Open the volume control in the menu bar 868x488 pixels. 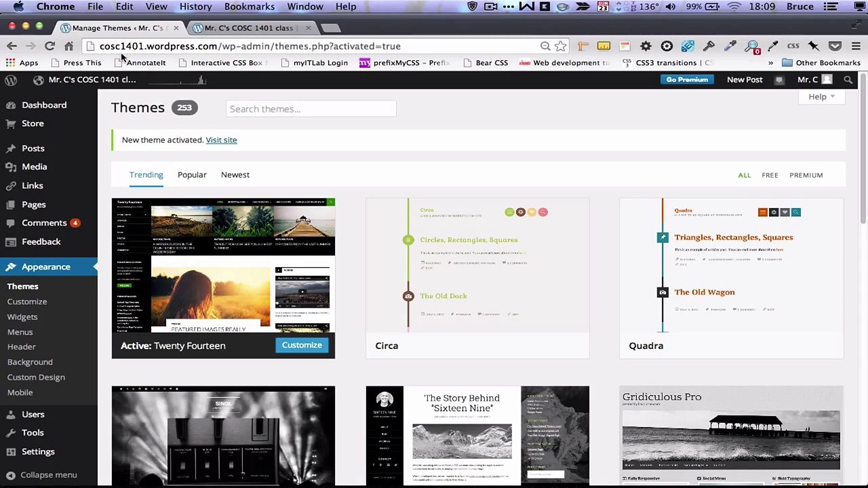tap(671, 7)
